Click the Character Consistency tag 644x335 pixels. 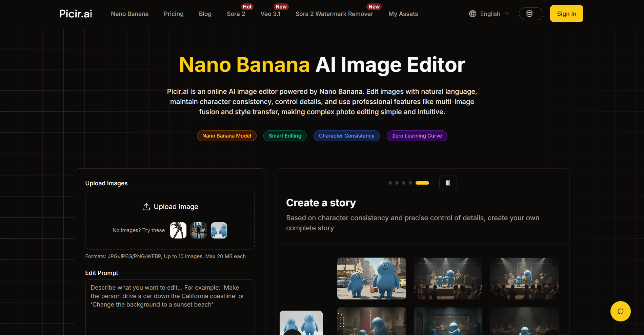coord(346,136)
